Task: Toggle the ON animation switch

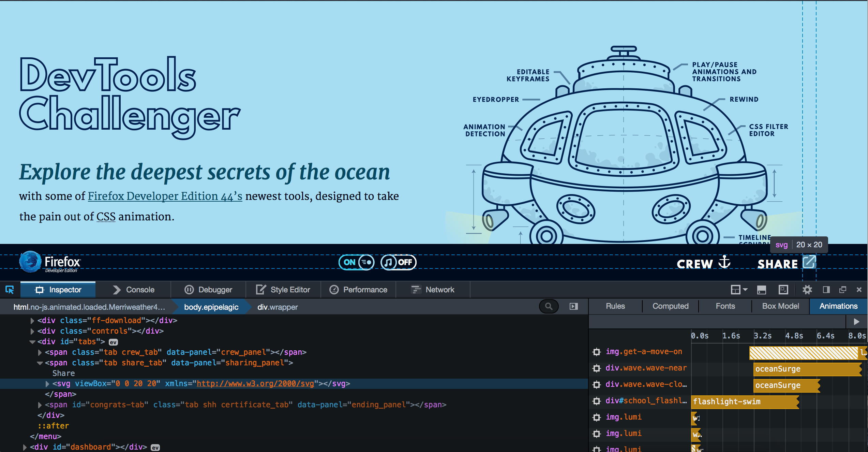Action: coord(356,262)
